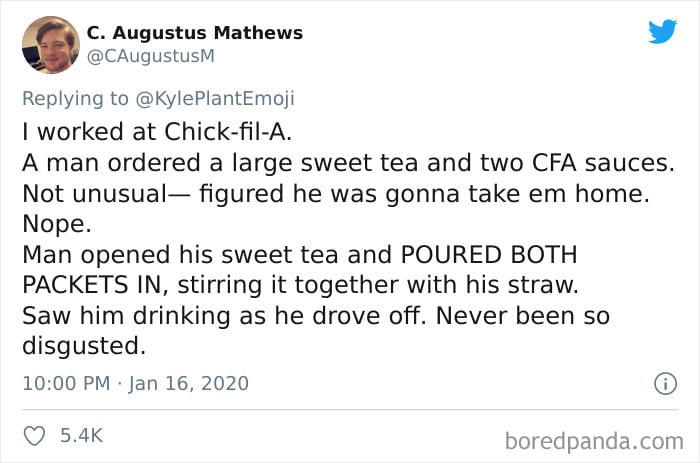The image size is (700, 463).
Task: Open the @CAugustusM handle
Action: coord(151,56)
